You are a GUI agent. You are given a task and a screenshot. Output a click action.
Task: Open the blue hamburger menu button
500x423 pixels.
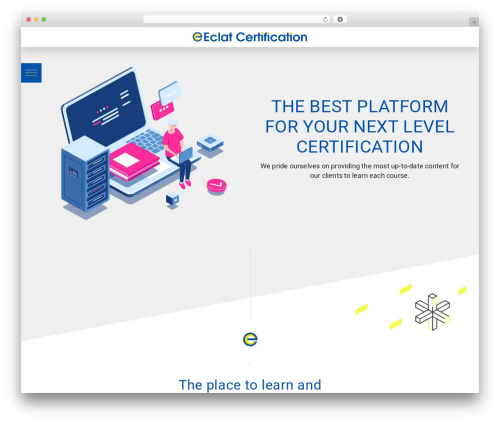pos(31,73)
